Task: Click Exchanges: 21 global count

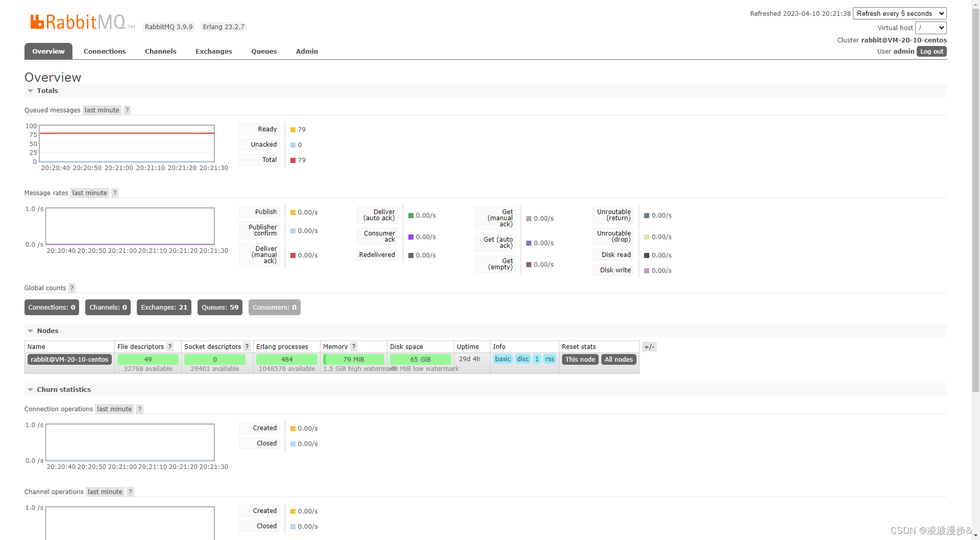Action: point(164,307)
